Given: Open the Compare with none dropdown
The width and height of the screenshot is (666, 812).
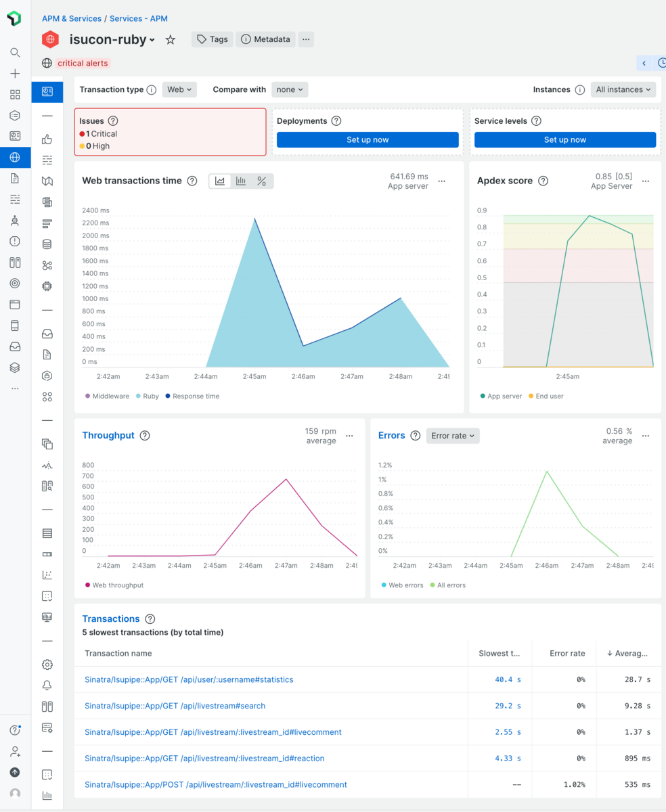Looking at the screenshot, I should [290, 89].
